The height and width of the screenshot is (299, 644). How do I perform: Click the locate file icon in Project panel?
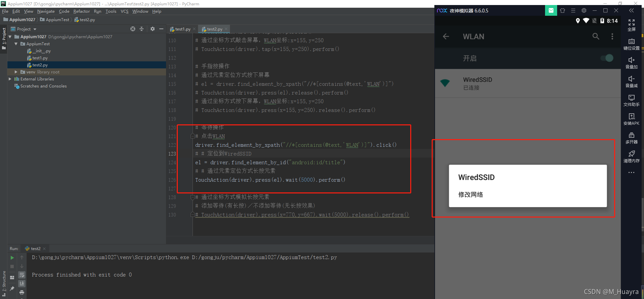pyautogui.click(x=133, y=29)
